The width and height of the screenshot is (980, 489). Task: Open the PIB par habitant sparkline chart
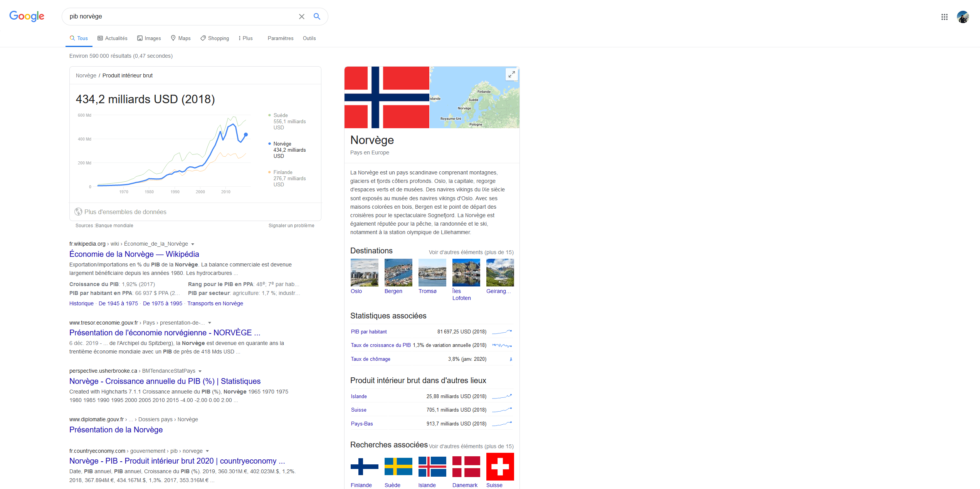click(x=502, y=332)
